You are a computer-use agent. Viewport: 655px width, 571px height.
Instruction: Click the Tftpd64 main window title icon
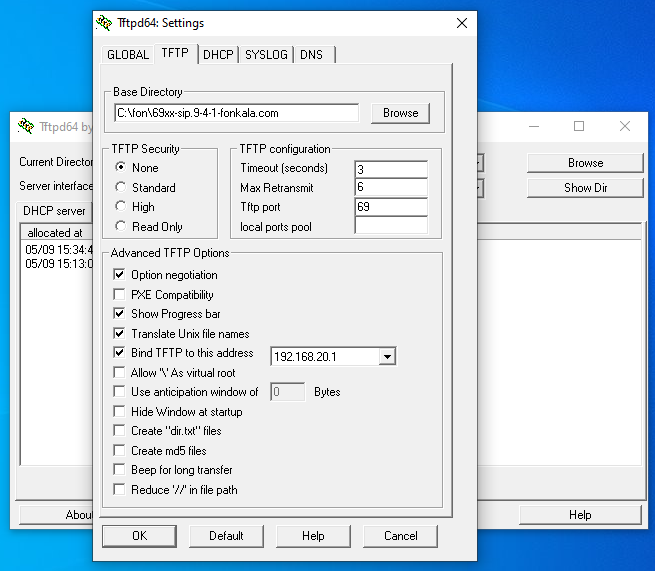click(x=27, y=127)
